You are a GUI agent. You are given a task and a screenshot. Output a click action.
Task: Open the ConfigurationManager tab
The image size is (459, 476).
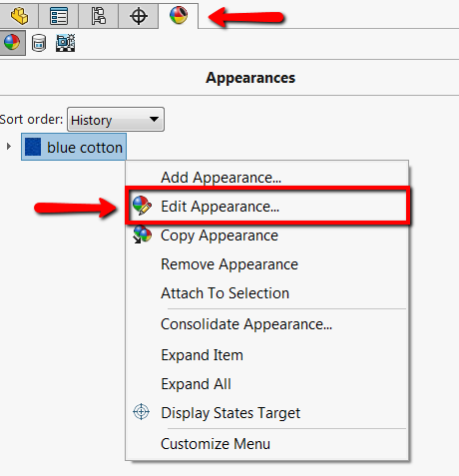(98, 16)
